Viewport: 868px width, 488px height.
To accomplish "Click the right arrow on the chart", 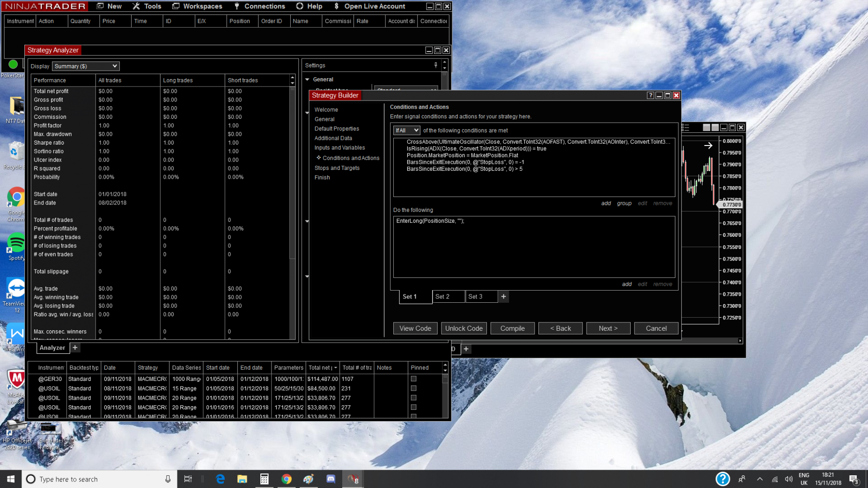I will pyautogui.click(x=708, y=146).
